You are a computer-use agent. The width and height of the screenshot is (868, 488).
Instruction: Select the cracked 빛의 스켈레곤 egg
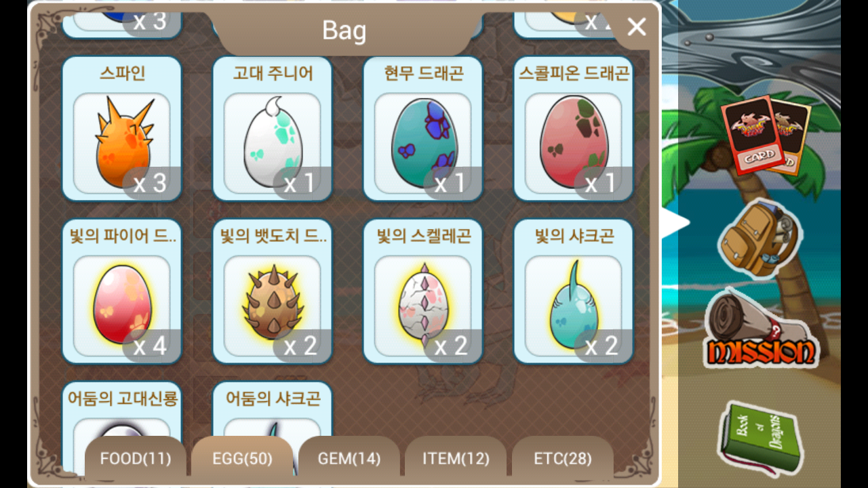[423, 291]
